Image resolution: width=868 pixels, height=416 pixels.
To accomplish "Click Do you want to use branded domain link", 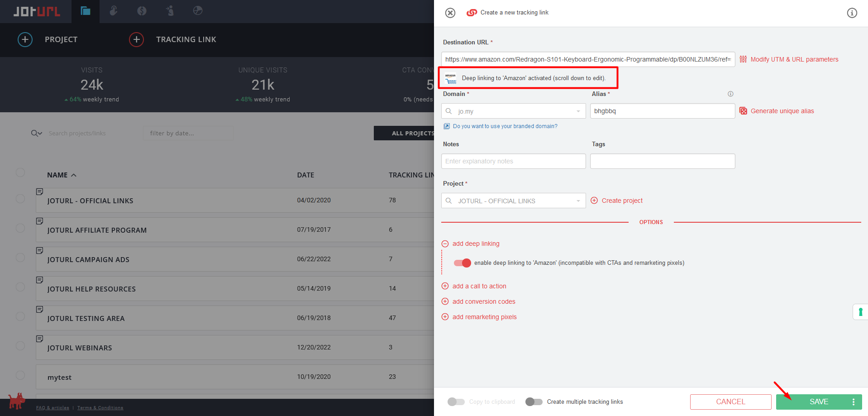I will (x=505, y=126).
